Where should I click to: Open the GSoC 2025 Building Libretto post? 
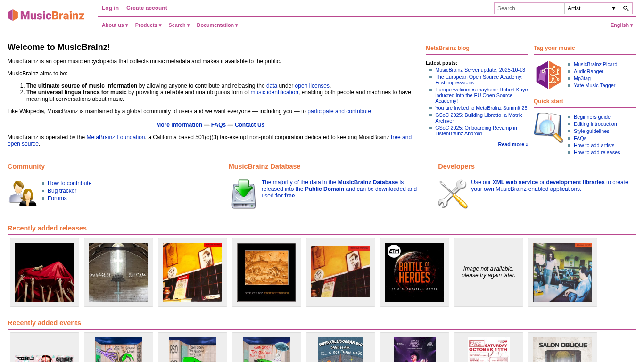[479, 118]
